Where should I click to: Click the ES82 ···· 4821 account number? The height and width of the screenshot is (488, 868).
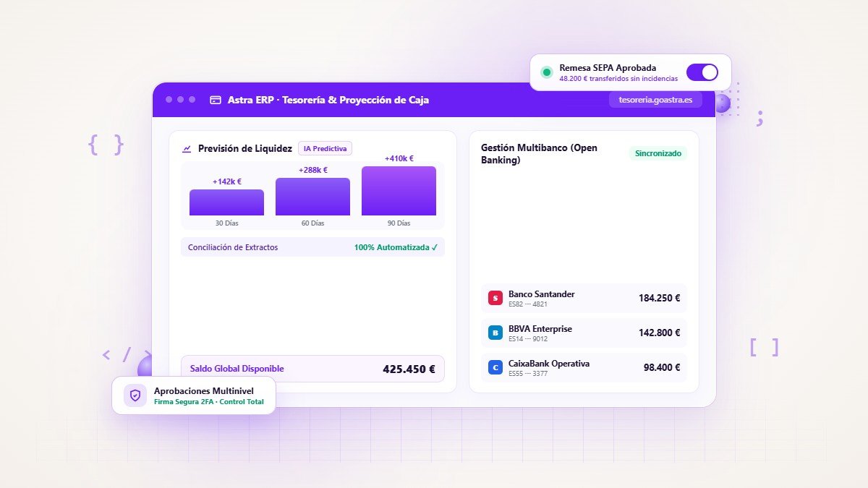coord(528,304)
